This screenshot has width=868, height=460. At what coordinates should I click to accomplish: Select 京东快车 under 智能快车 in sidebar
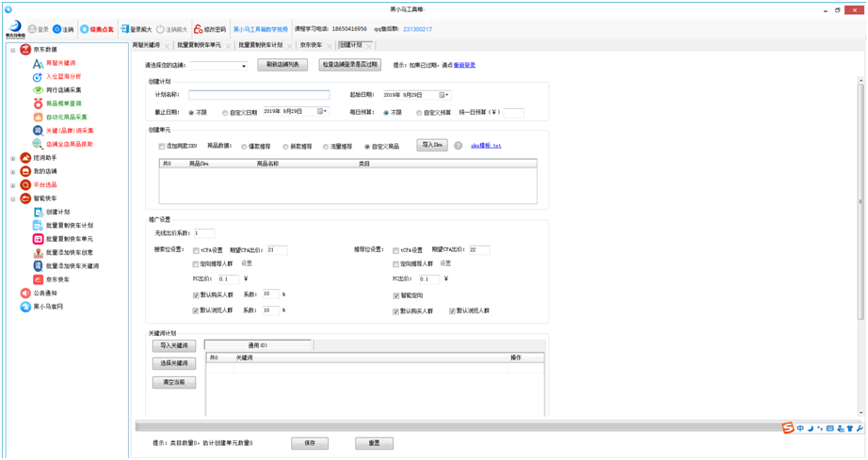pos(57,279)
